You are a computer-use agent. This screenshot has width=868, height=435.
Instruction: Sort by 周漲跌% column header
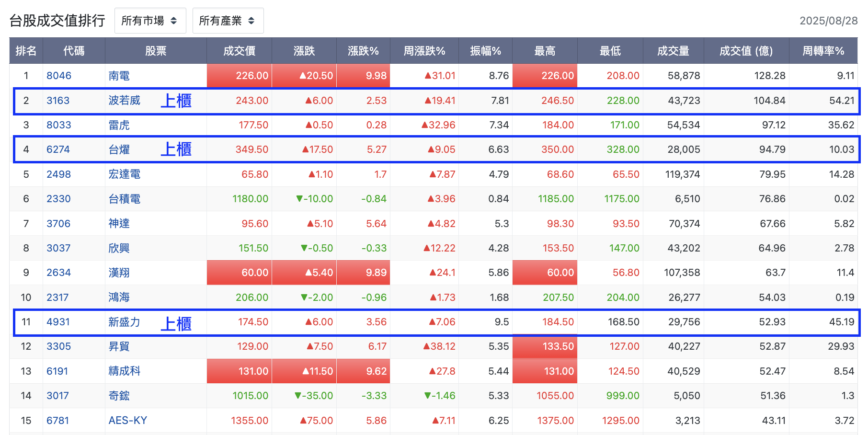tap(424, 51)
